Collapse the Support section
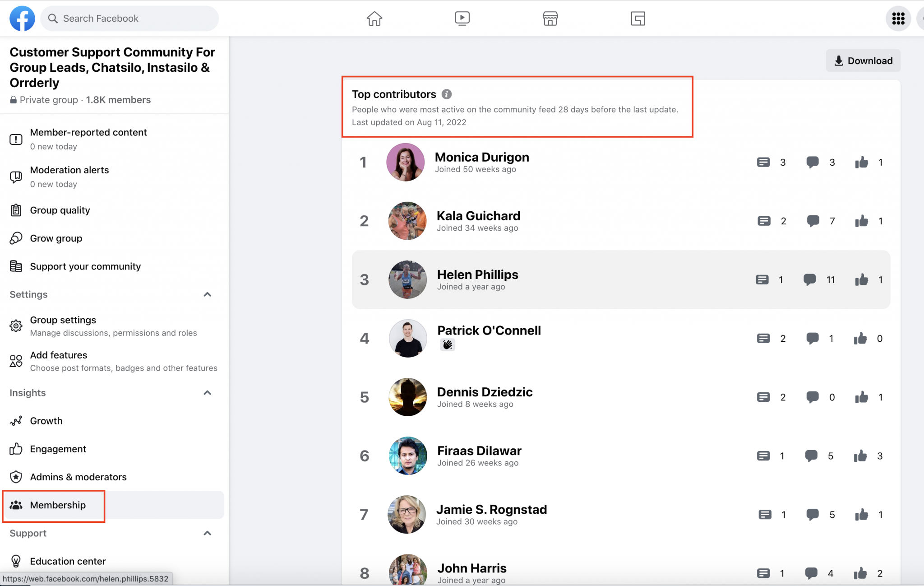The image size is (924, 586). click(208, 533)
